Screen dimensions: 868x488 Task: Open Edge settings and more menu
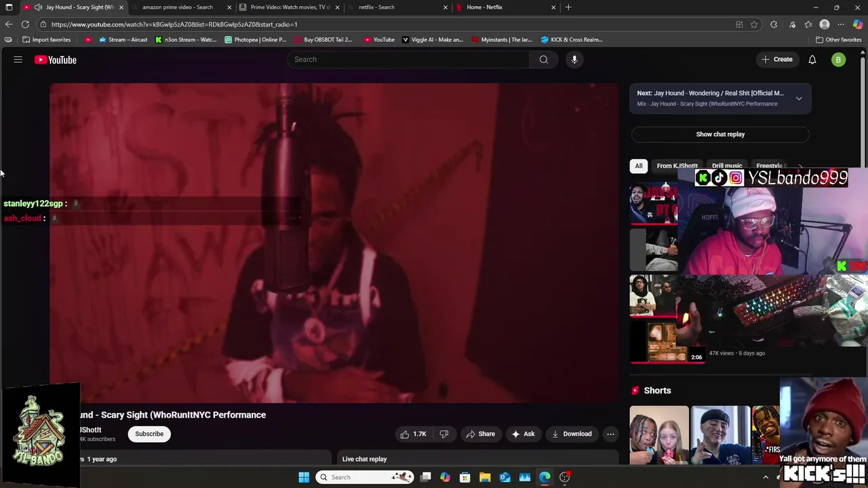(x=841, y=24)
